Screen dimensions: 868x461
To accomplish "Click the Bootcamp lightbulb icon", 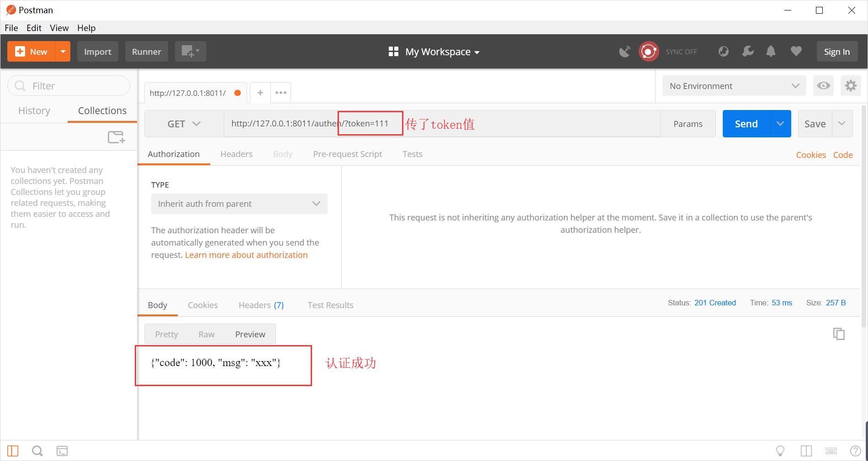I will (780, 451).
